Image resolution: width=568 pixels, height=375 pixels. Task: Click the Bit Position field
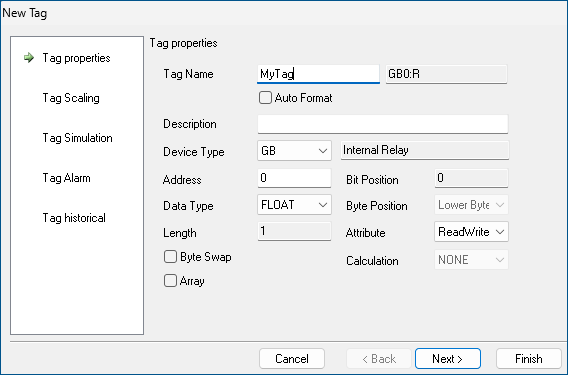(471, 178)
